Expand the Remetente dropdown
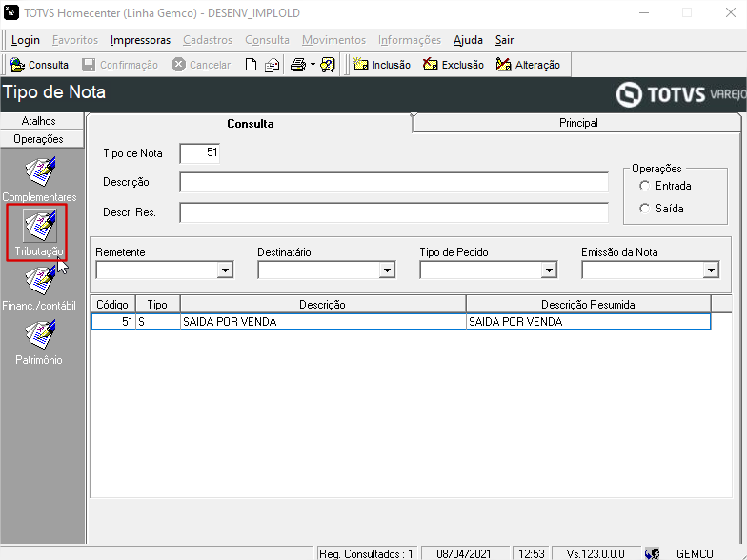Image resolution: width=747 pixels, height=560 pixels. pyautogui.click(x=225, y=270)
